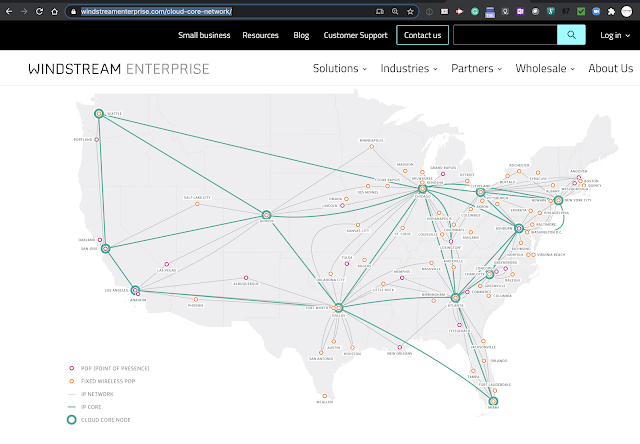Focus the site search input field
This screenshot has width=640, height=444.
[505, 35]
